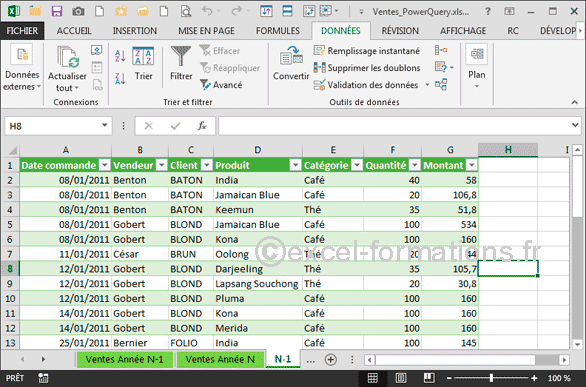
Task: Click the Filtrer funnel button
Action: pos(181,64)
